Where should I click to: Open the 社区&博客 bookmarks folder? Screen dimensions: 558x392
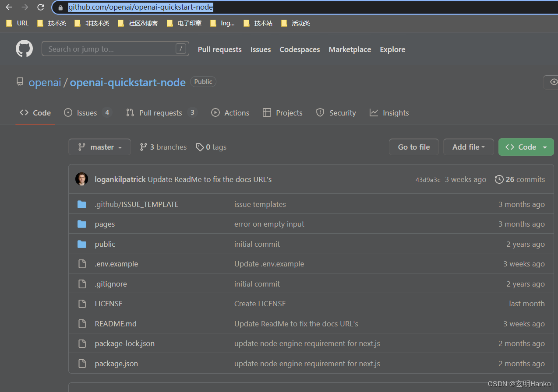(138, 23)
